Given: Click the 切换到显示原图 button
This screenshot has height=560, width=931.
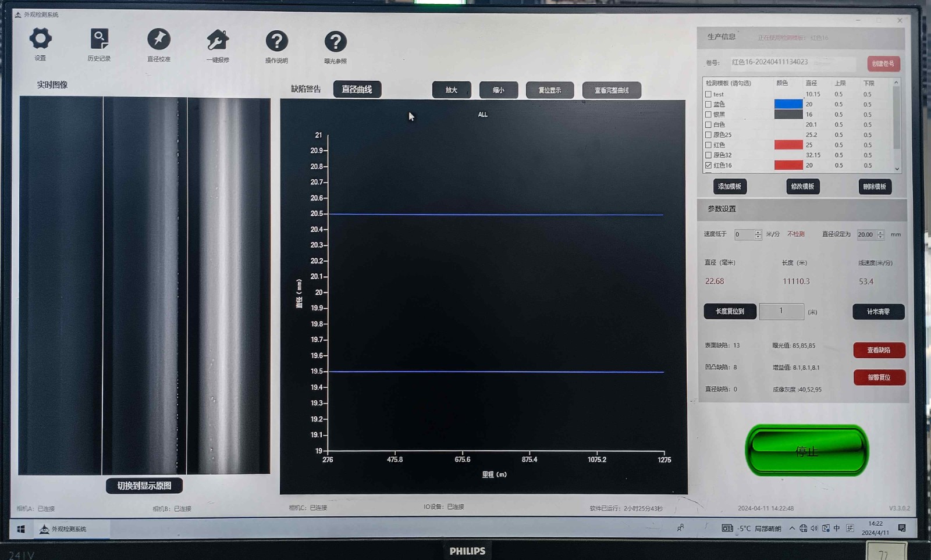Looking at the screenshot, I should coord(144,486).
